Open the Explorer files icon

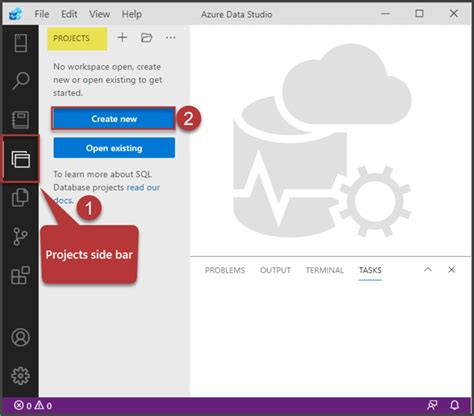[x=20, y=197]
